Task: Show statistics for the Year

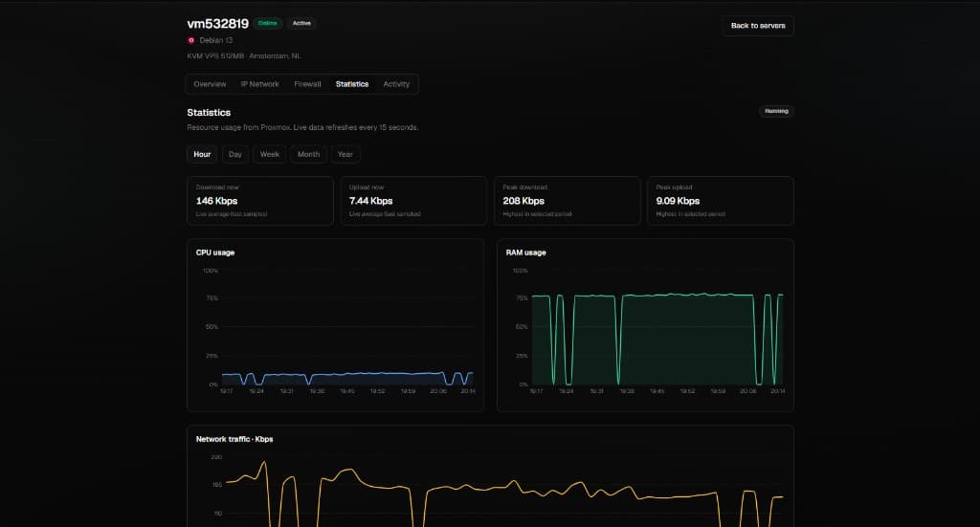Action: 345,154
